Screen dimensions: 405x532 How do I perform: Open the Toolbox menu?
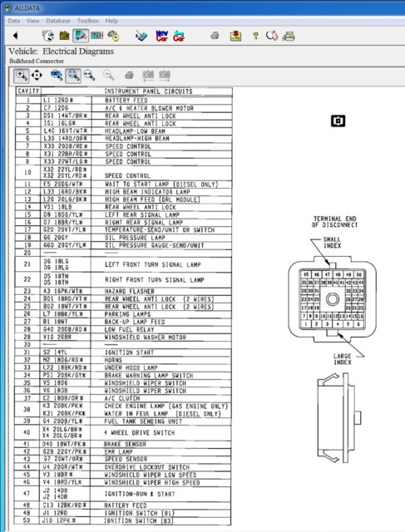(88, 21)
